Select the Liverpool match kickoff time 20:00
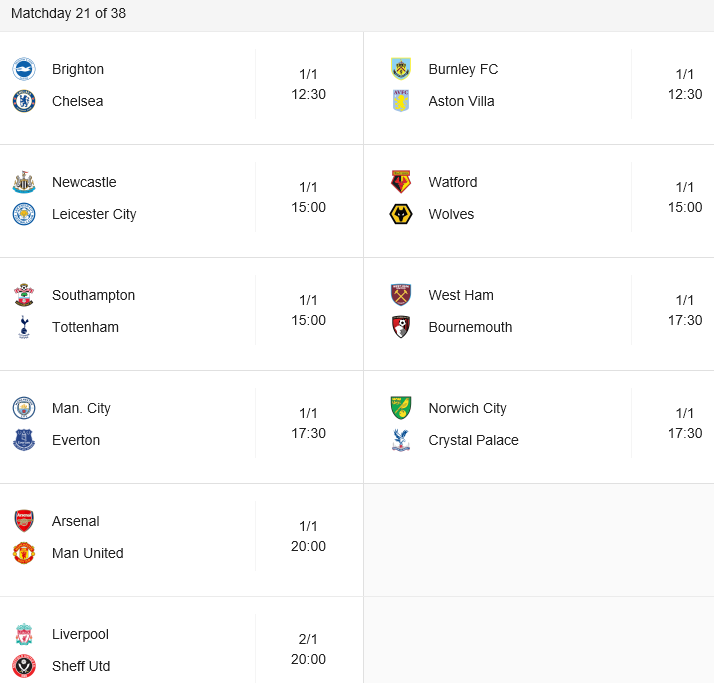 tap(308, 659)
